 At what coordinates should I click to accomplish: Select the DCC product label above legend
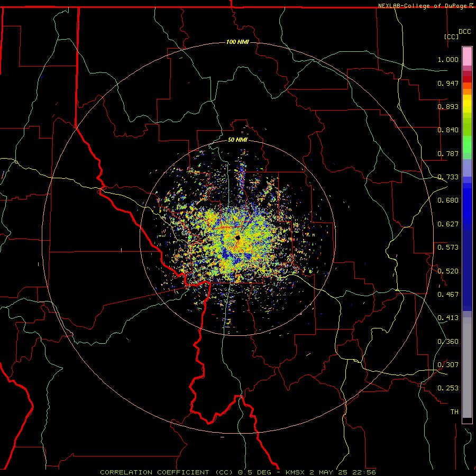464,32
